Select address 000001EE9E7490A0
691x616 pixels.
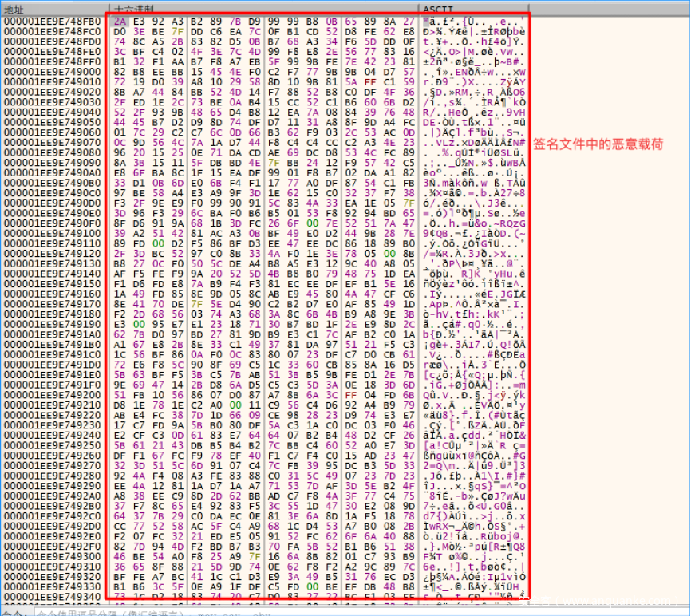click(53, 172)
